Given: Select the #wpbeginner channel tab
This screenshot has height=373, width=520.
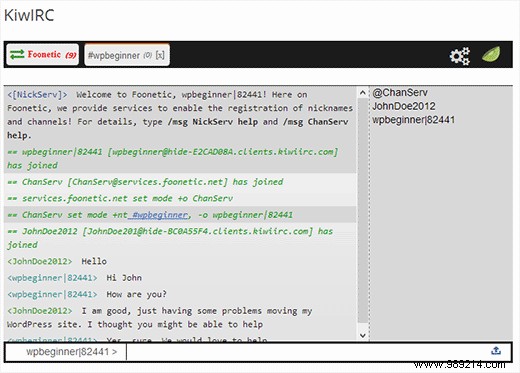Looking at the screenshot, I should pyautogui.click(x=127, y=55).
